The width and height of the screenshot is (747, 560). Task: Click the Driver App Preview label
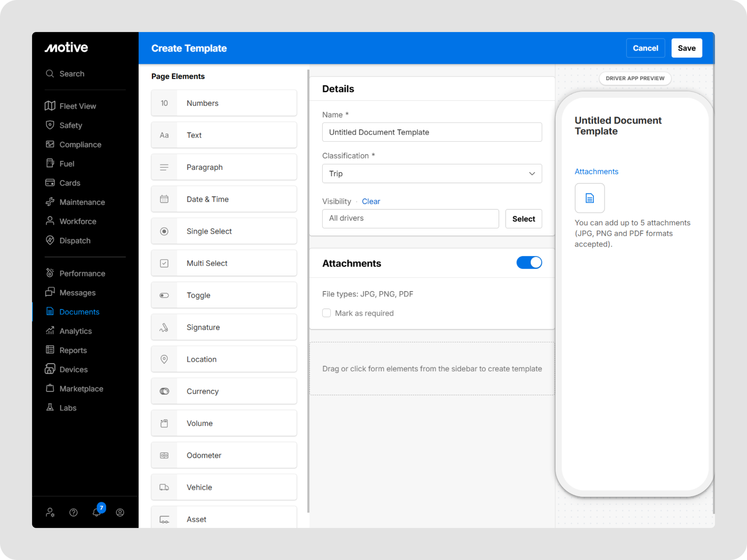click(635, 78)
